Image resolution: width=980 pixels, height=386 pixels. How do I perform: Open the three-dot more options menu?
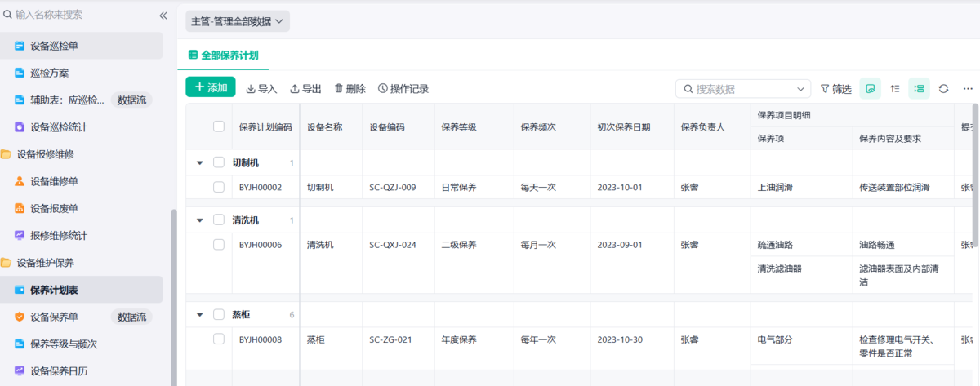tap(968, 88)
